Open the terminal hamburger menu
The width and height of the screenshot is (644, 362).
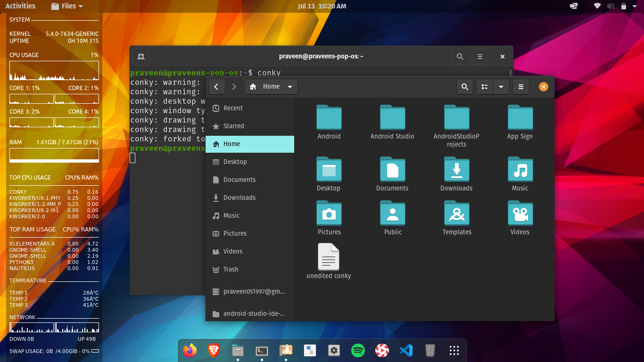pos(480,57)
